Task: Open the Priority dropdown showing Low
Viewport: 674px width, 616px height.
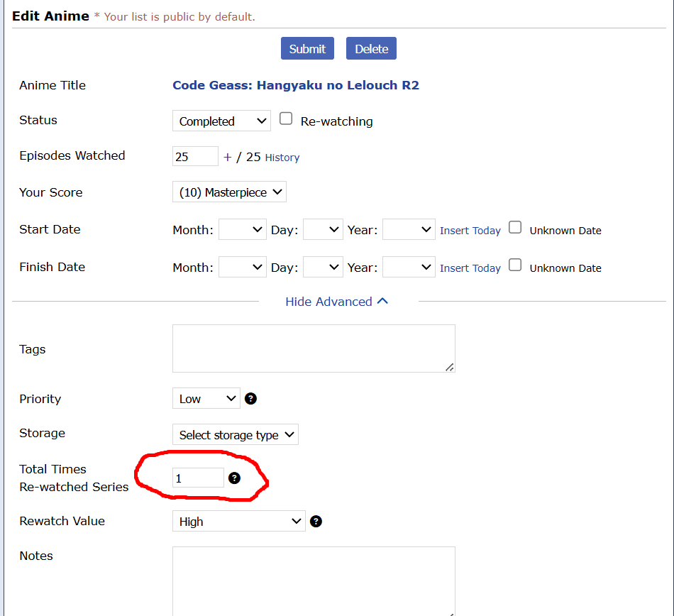Action: pos(206,399)
